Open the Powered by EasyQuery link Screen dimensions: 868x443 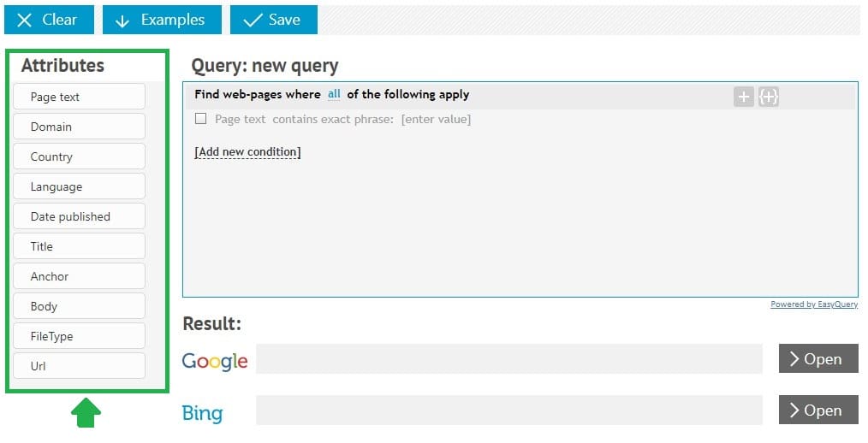point(814,304)
